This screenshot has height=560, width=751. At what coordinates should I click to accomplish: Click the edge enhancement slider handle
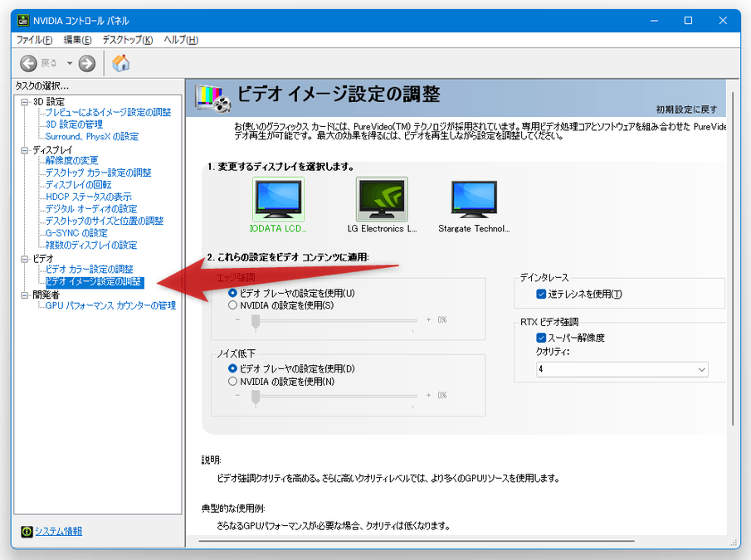(x=256, y=322)
